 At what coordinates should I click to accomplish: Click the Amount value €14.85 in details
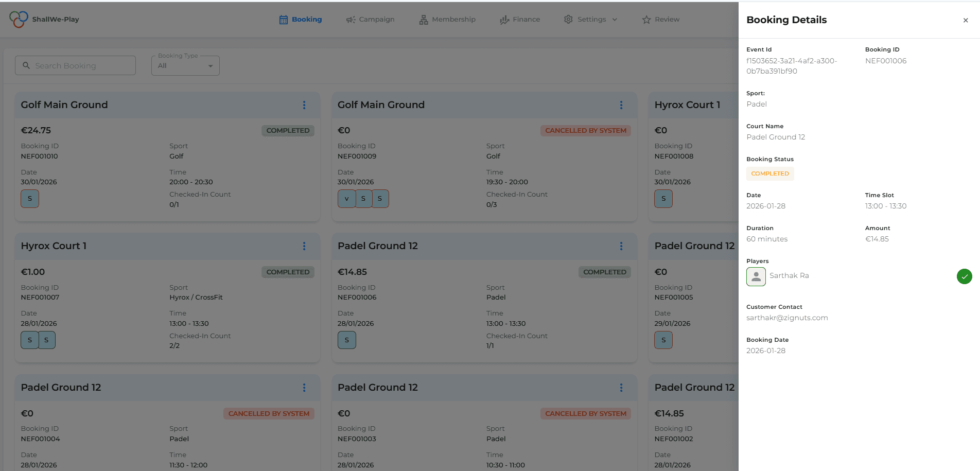tap(877, 239)
